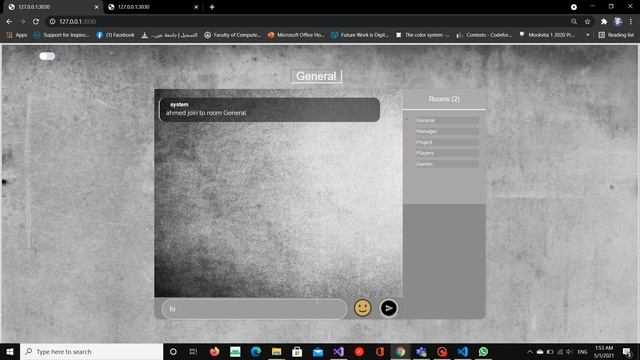The image size is (640, 360).
Task: Go forward in browser history
Action: click(22, 22)
